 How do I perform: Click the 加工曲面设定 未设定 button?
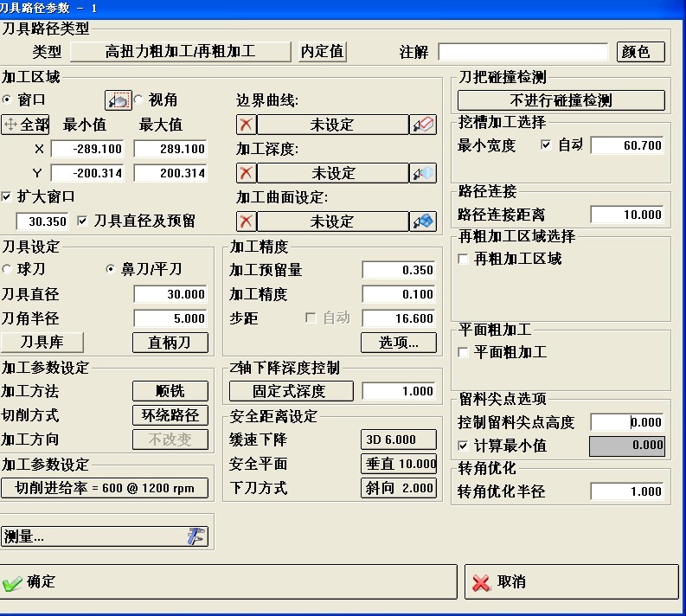click(x=332, y=221)
